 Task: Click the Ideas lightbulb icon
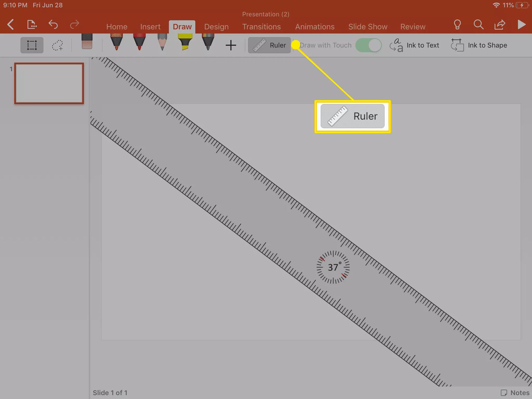pos(457,24)
